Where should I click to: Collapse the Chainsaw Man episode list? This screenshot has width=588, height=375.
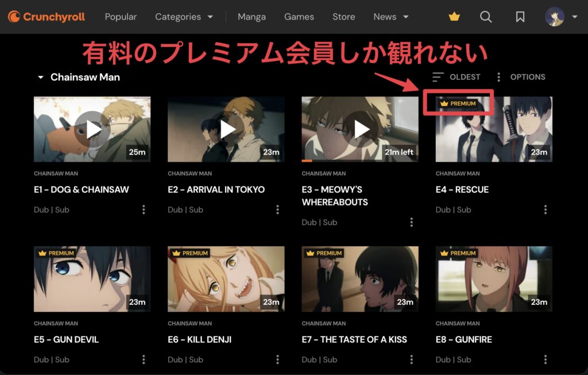click(40, 76)
